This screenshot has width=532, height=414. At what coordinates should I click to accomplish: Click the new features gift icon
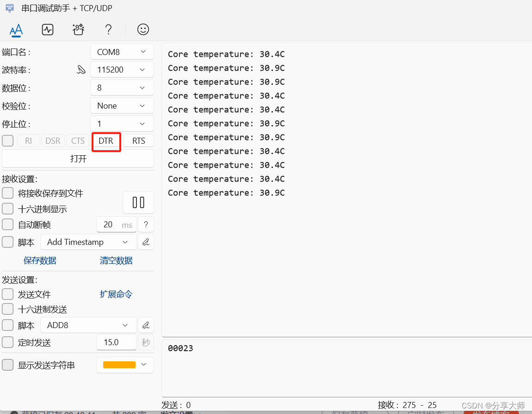click(x=78, y=29)
